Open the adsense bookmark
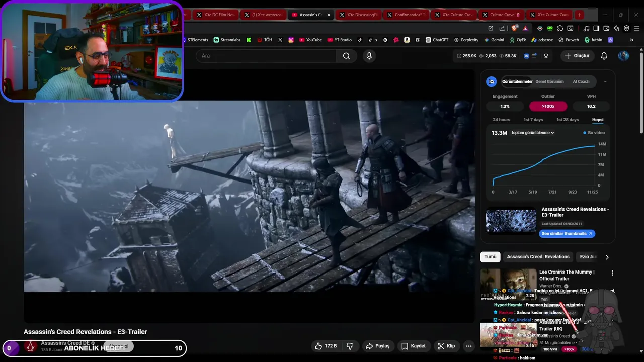The height and width of the screenshot is (362, 644). pyautogui.click(x=542, y=40)
